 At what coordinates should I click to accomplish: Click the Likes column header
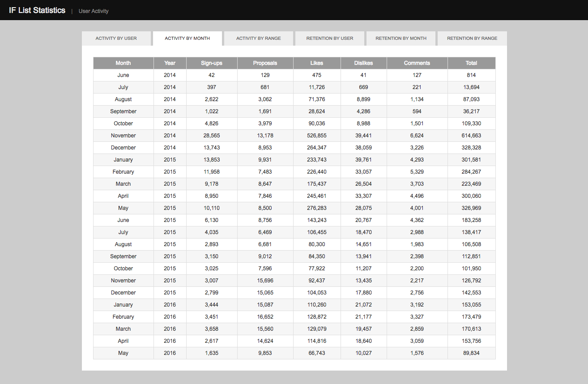[317, 63]
